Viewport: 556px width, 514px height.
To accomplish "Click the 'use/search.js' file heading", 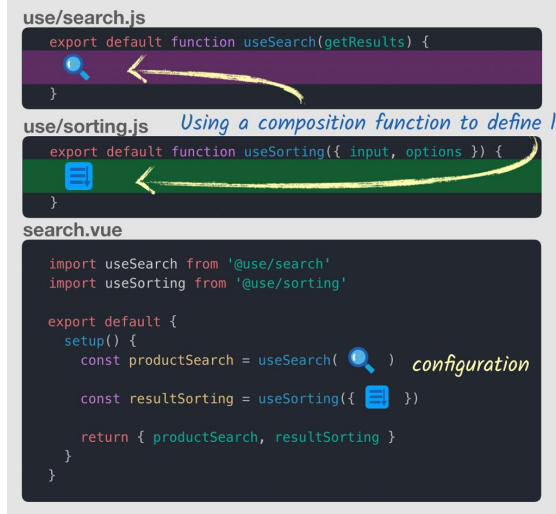I will (84, 18).
